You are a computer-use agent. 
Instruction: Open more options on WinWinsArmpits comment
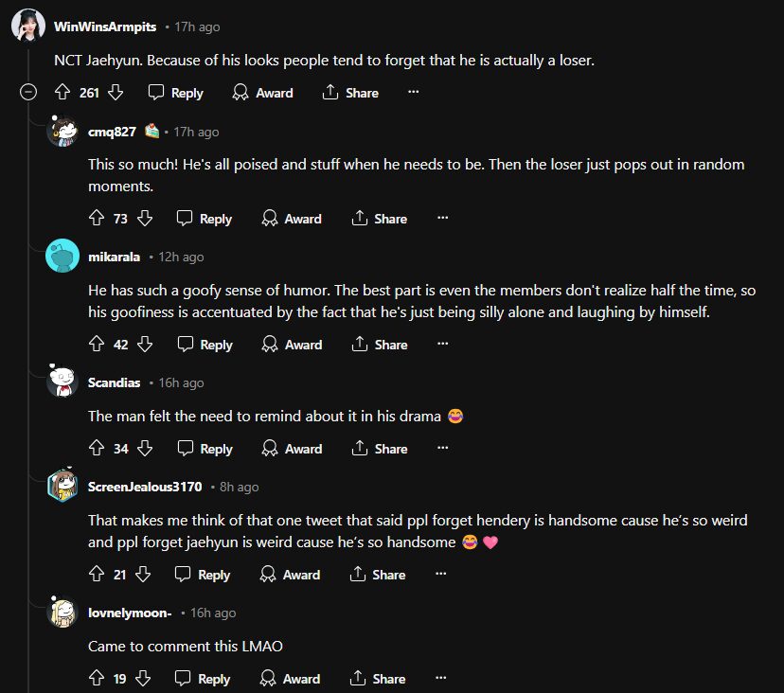(413, 93)
